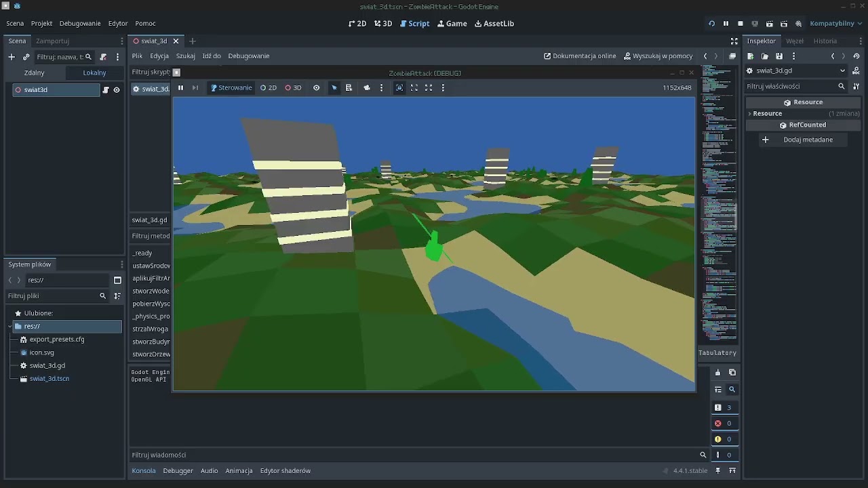Click the keep aspect fit icon in game toolbar
The height and width of the screenshot is (488, 868).
click(x=414, y=87)
